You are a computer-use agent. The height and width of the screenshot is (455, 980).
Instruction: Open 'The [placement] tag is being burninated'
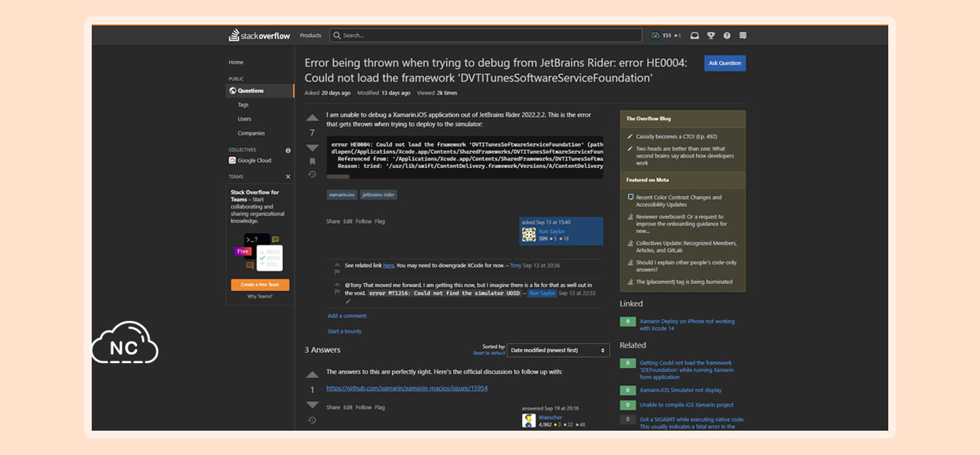pyautogui.click(x=684, y=282)
